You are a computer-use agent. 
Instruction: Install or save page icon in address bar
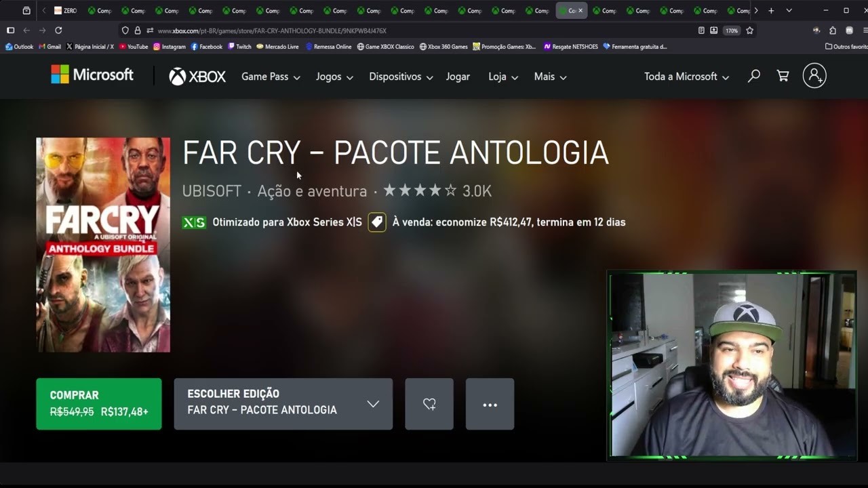pos(713,30)
